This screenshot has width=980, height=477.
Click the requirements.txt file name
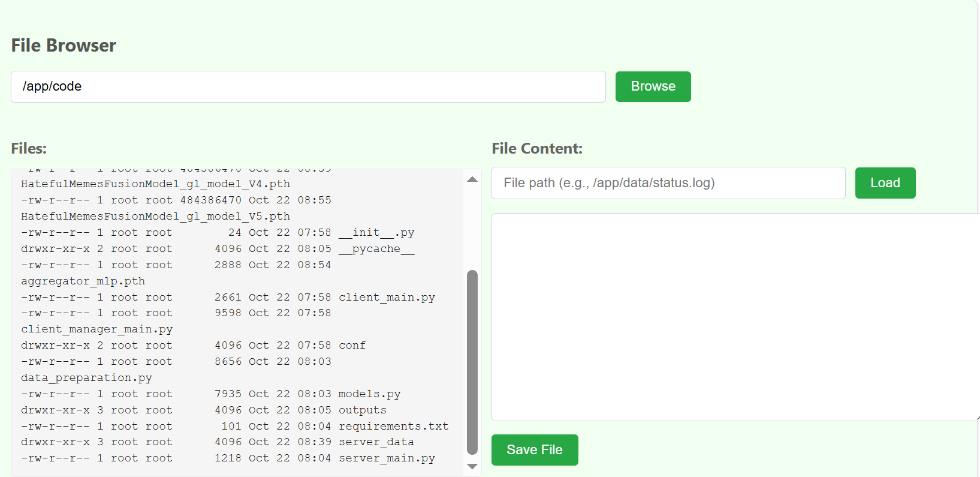[x=393, y=426]
